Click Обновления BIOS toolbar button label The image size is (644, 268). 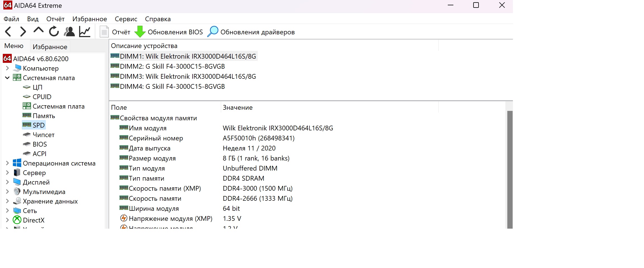pyautogui.click(x=175, y=32)
